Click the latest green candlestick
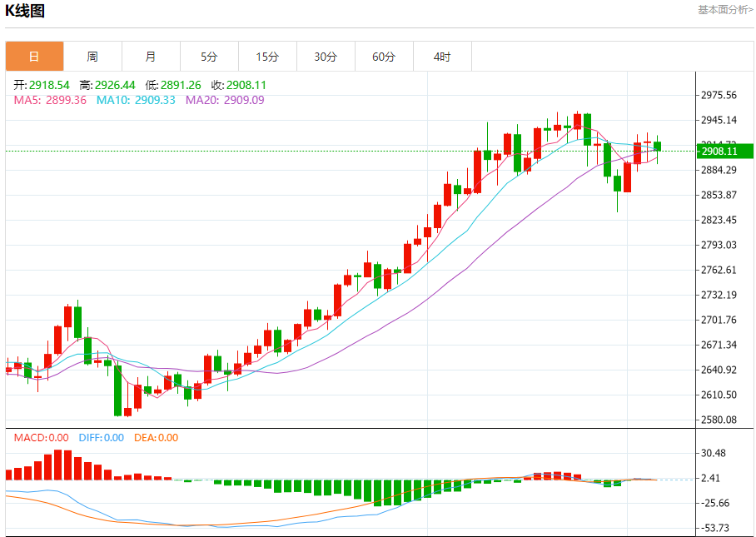 pos(657,146)
